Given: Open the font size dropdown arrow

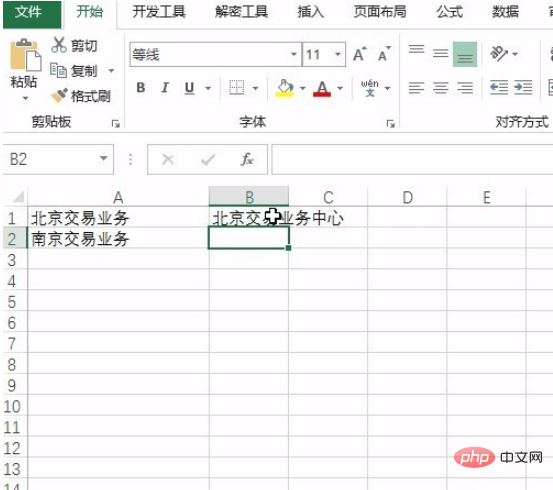Looking at the screenshot, I should tap(338, 54).
